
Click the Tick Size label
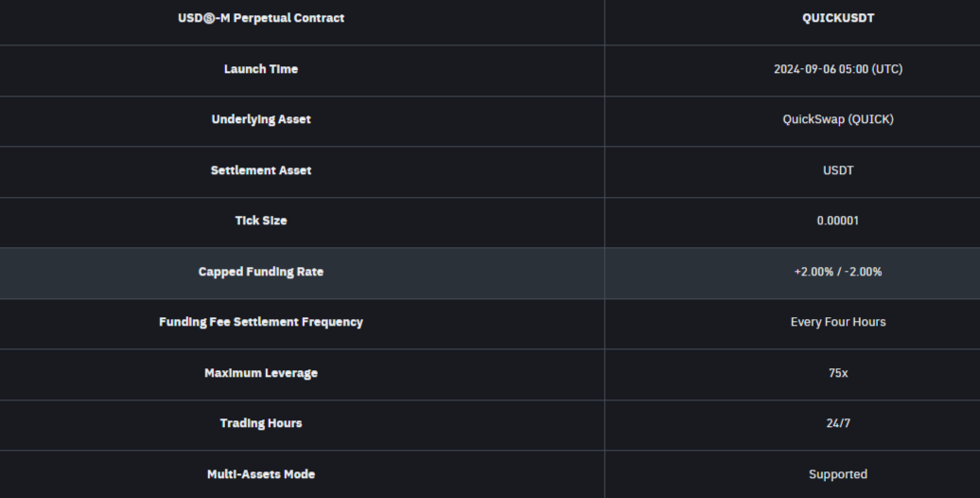[261, 221]
